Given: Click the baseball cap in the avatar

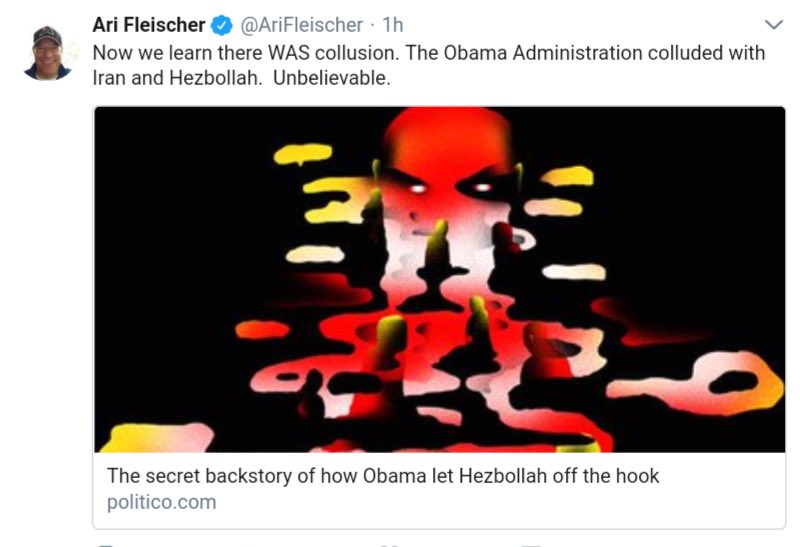Looking at the screenshot, I should click(47, 36).
